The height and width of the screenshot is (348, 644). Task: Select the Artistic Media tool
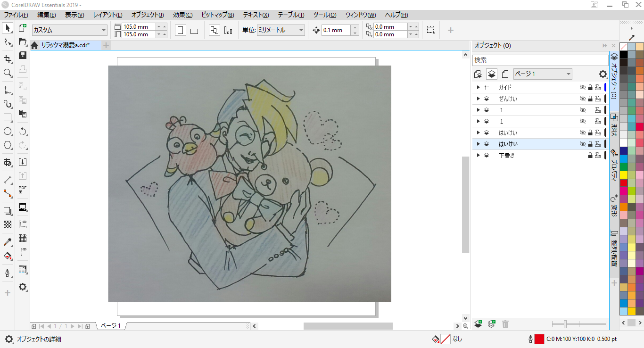click(8, 104)
